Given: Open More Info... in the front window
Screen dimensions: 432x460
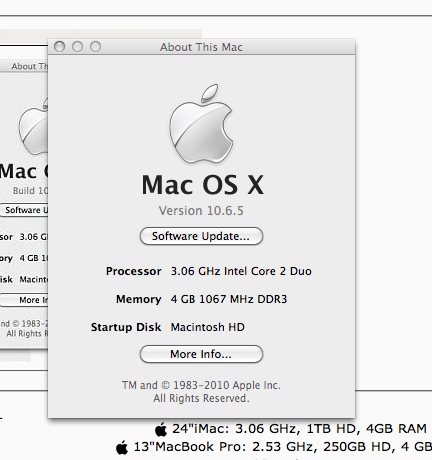Looking at the screenshot, I should point(201,354).
